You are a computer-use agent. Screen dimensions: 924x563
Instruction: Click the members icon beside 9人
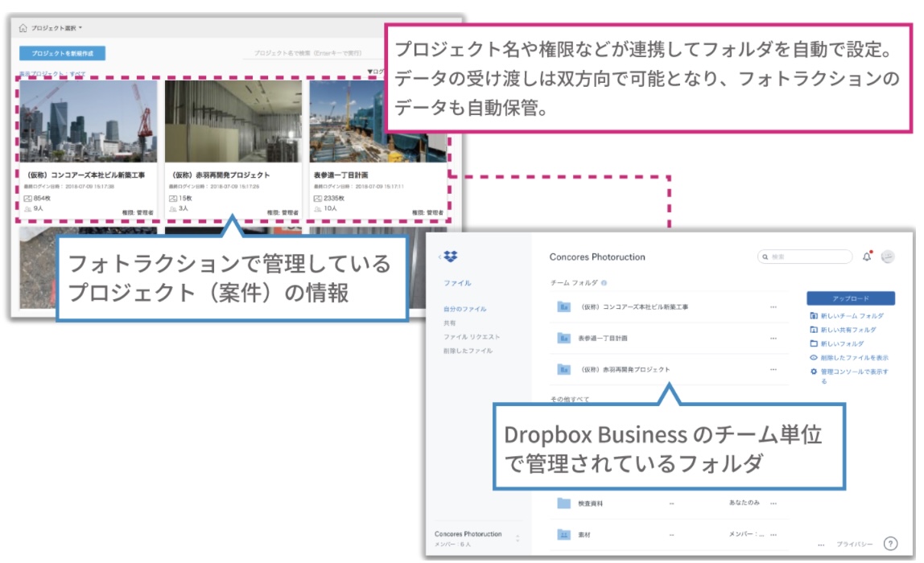pos(27,208)
